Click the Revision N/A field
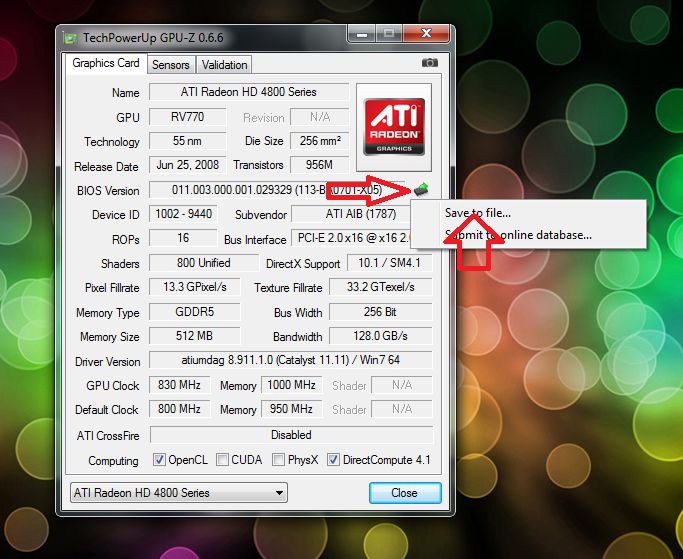This screenshot has height=559, width=683. pyautogui.click(x=320, y=117)
